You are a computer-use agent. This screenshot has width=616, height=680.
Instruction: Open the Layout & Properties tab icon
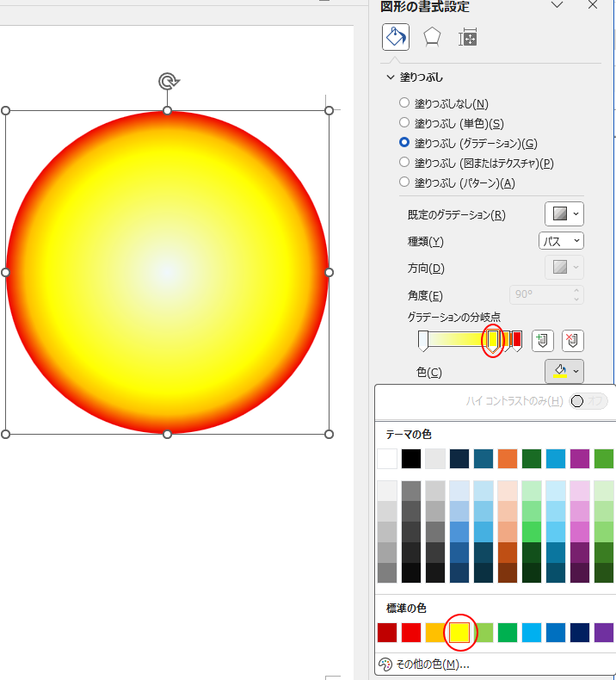tap(468, 37)
